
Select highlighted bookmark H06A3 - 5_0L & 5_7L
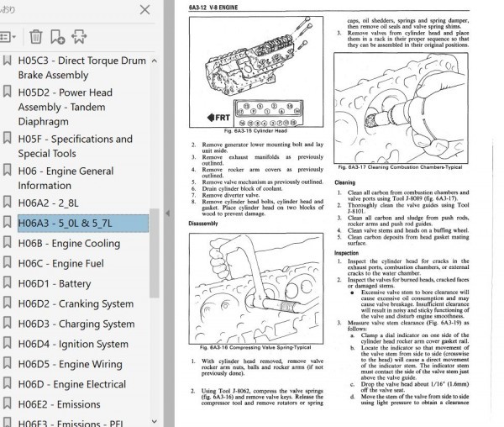point(83,223)
